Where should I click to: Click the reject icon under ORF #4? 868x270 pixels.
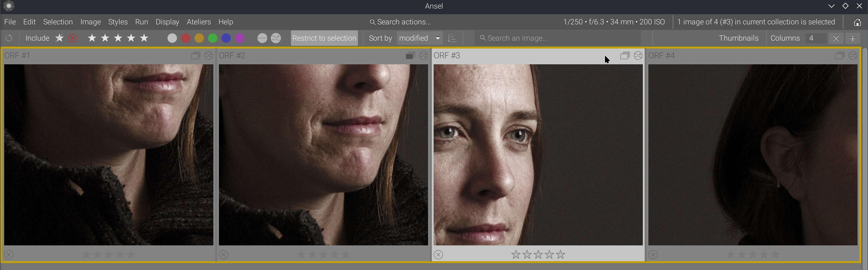click(653, 254)
